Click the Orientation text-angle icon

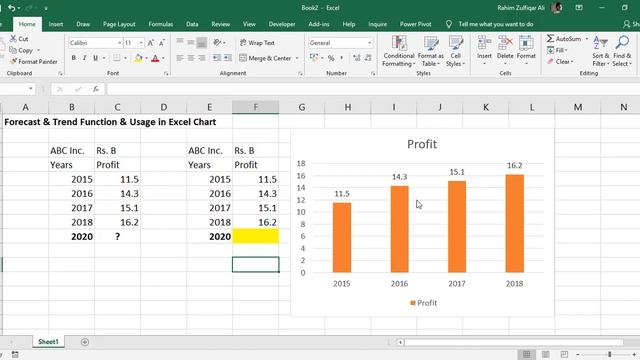pyautogui.click(x=218, y=42)
